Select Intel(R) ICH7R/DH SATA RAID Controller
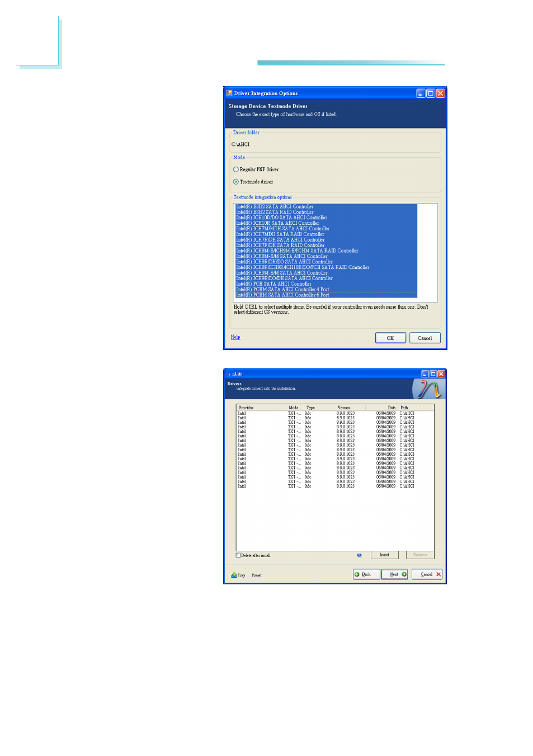Viewport: 533px width, 756px height. (x=326, y=245)
